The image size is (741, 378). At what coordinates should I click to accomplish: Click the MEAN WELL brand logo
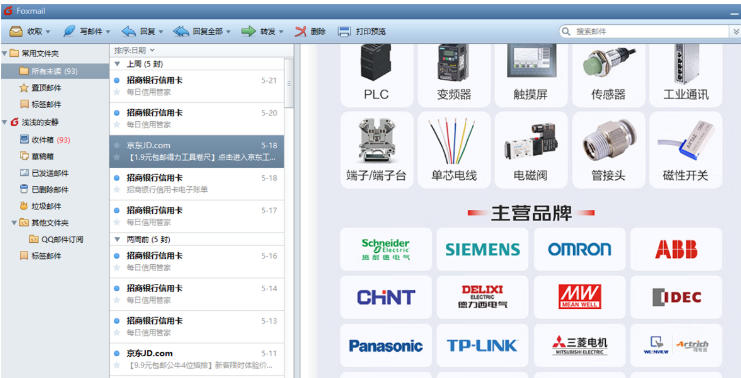click(579, 297)
